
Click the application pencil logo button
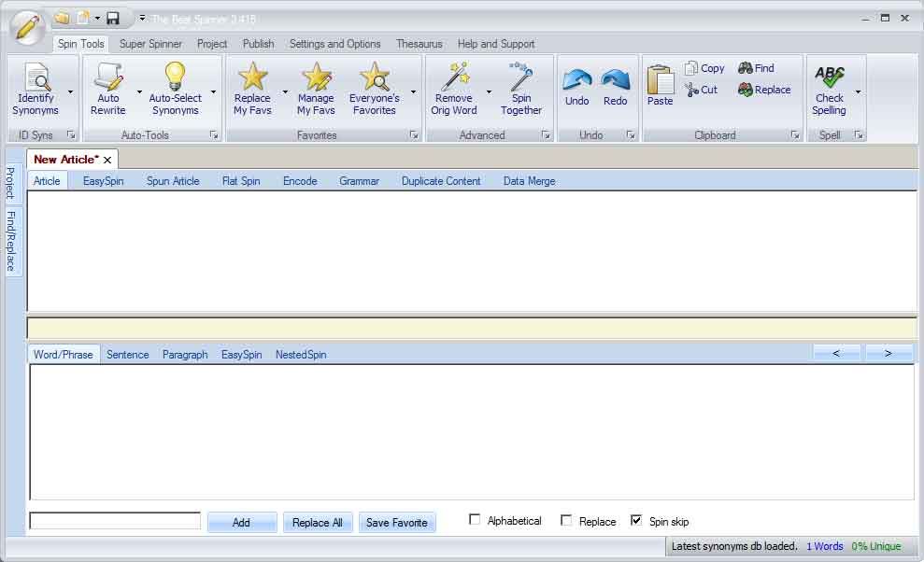click(x=27, y=27)
